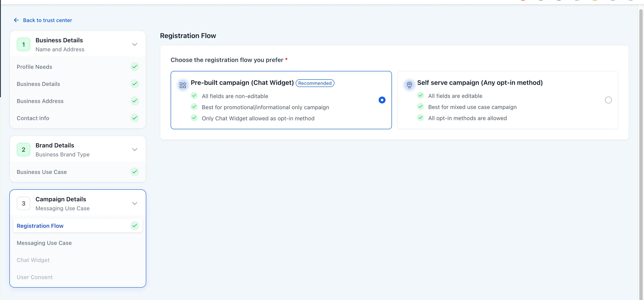Click the Recommended badge on Pre-built campaign

315,83
